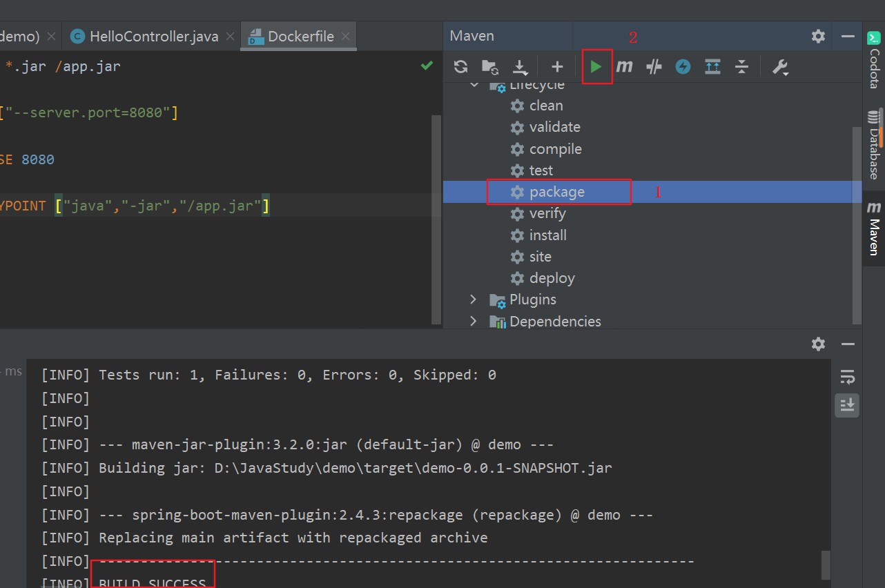The height and width of the screenshot is (588, 885).
Task: Click gear icon beside deploy goal
Action: (517, 278)
